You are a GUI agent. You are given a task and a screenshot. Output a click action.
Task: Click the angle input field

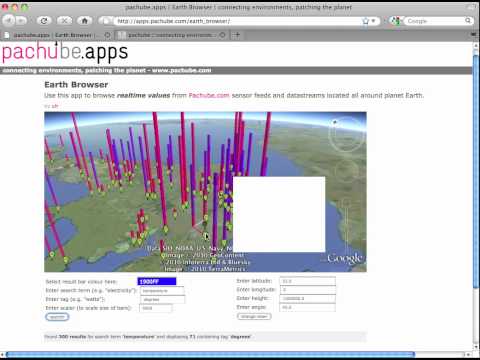(x=307, y=307)
